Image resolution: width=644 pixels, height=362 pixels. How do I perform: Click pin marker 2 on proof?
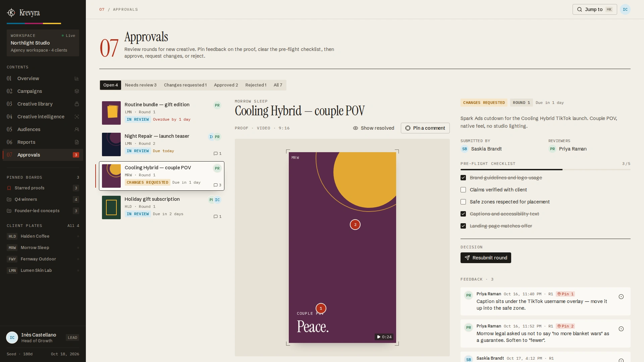355,225
